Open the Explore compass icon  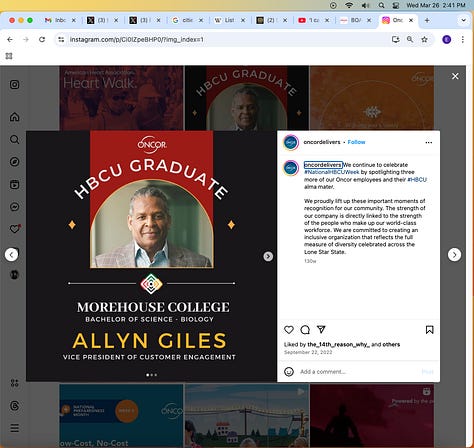coord(14,162)
